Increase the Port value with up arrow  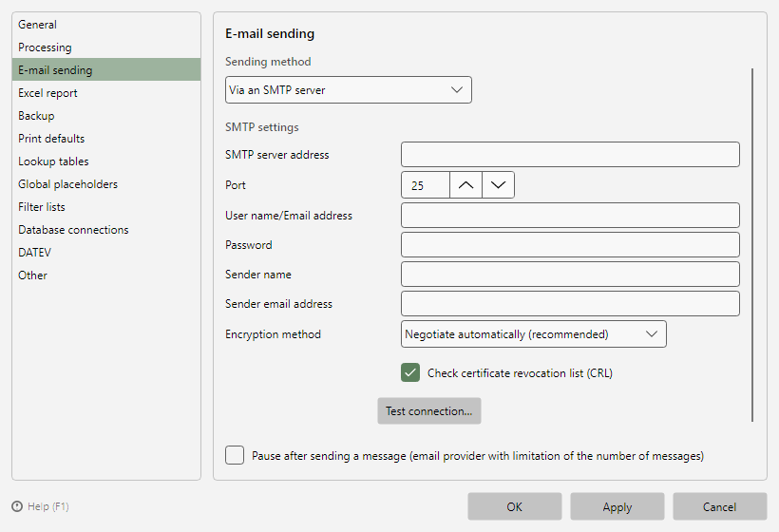click(x=466, y=185)
